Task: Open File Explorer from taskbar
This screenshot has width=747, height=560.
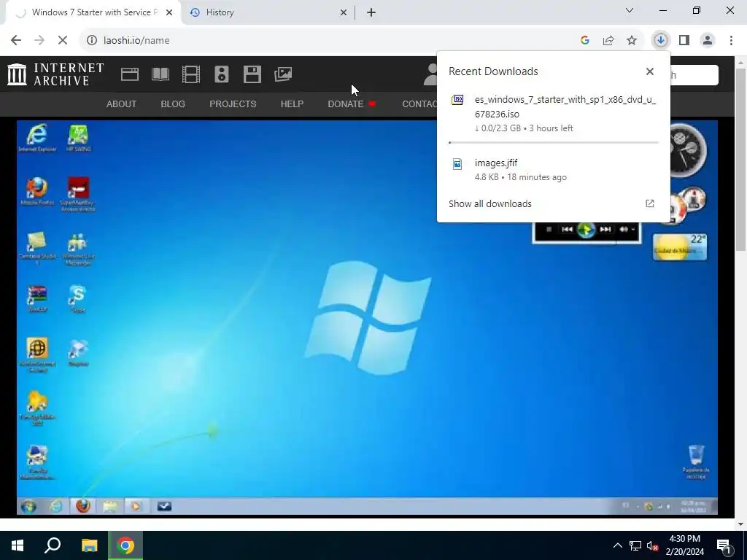Action: (89, 545)
